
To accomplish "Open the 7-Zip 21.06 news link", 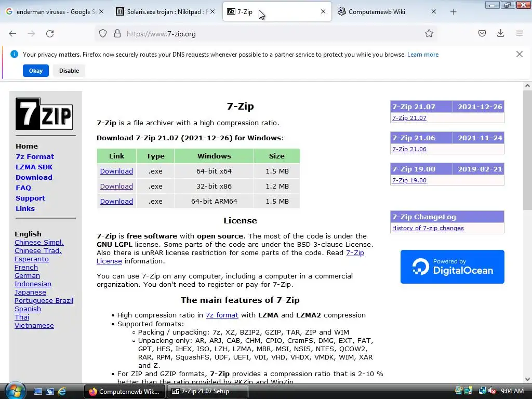I will [409, 149].
